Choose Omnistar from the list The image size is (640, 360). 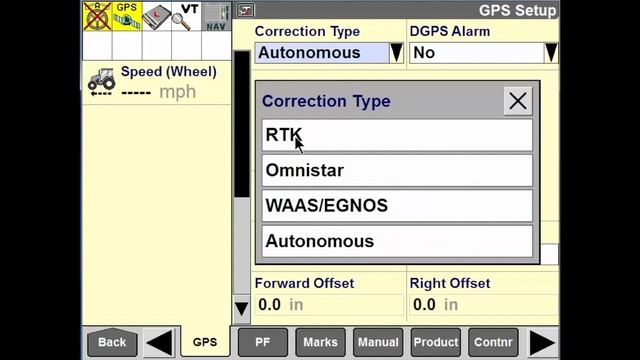point(397,171)
